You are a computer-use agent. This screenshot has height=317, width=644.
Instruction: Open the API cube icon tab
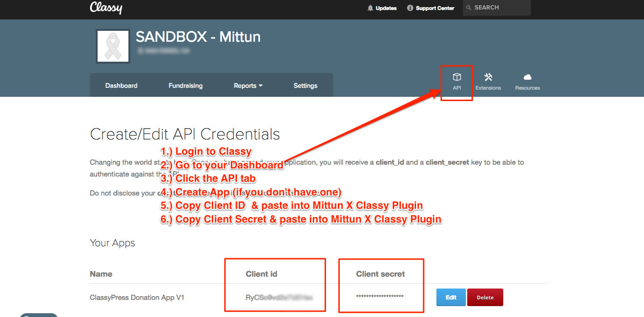pos(457,82)
